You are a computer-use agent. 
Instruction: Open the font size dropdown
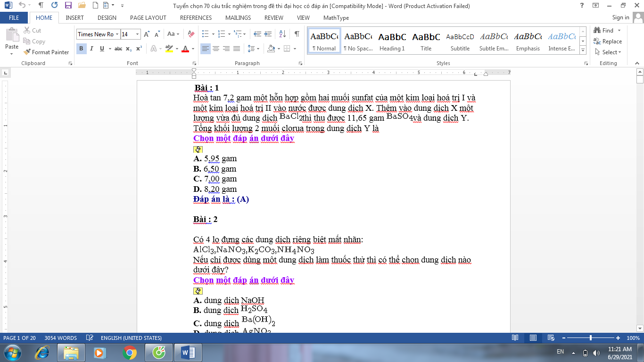click(x=138, y=34)
